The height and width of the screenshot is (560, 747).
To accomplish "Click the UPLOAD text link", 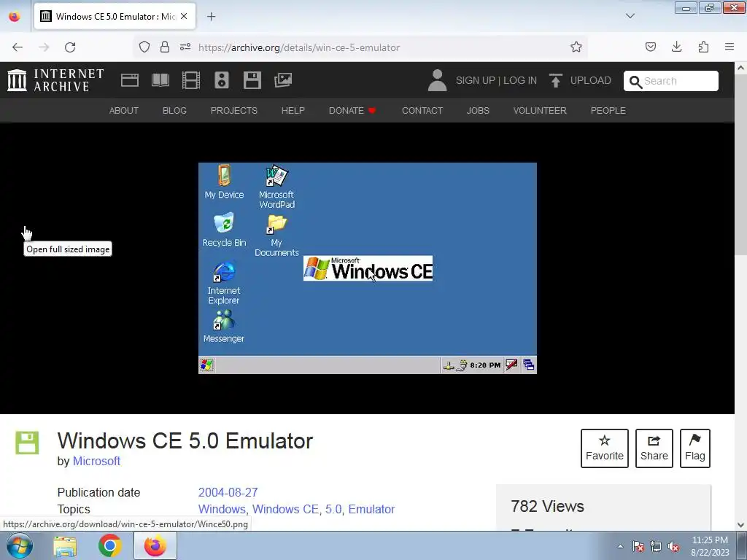I will point(591,80).
